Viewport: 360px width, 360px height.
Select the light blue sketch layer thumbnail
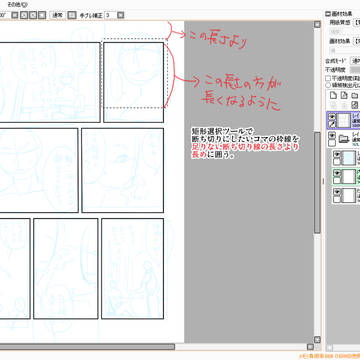pyautogui.click(x=349, y=158)
